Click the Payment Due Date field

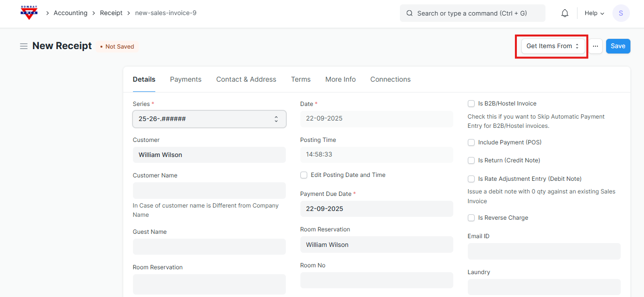pos(376,209)
